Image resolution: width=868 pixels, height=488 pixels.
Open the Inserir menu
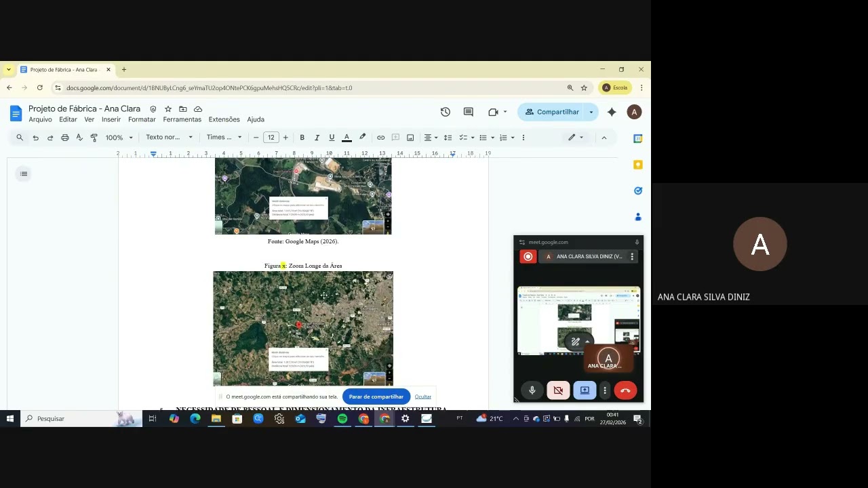tap(111, 119)
